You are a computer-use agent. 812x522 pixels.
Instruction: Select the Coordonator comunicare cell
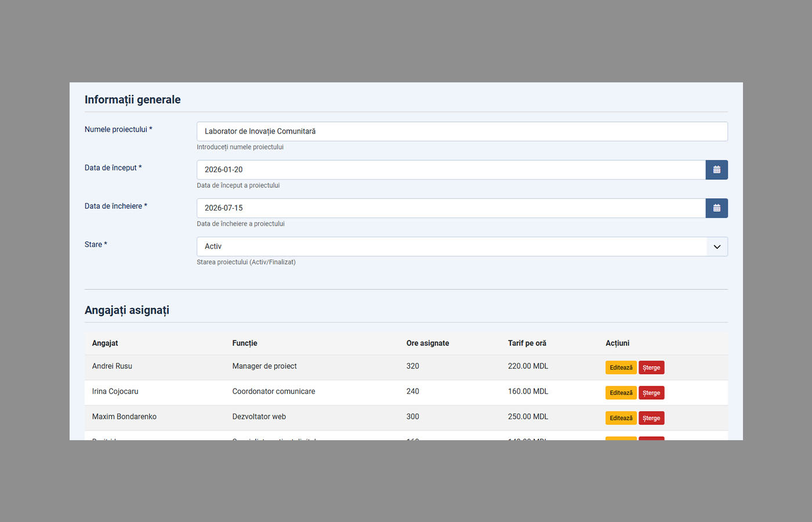coord(274,391)
